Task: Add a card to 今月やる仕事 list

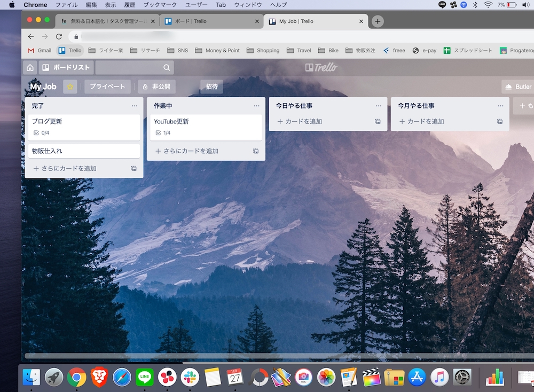Action: pos(422,121)
